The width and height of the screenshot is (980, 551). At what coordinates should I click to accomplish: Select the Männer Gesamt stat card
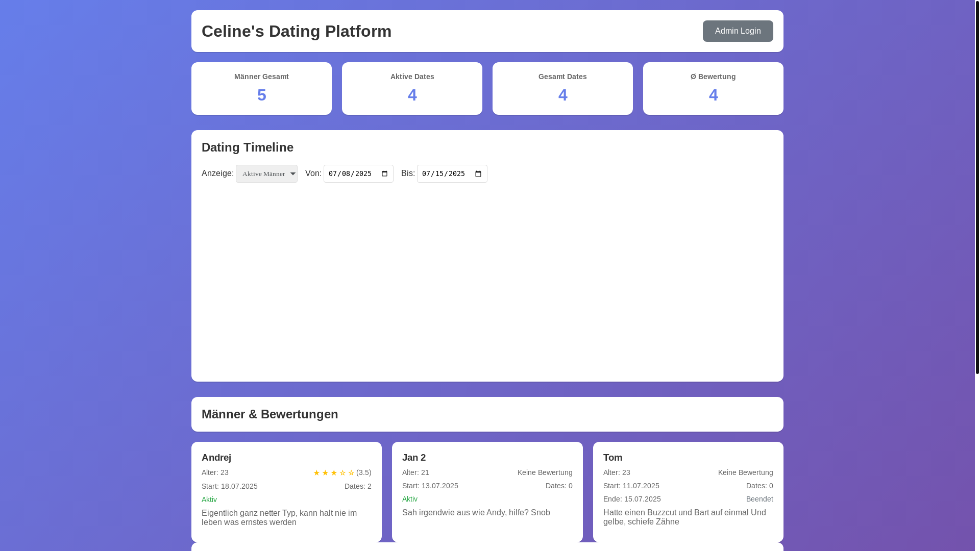click(261, 88)
